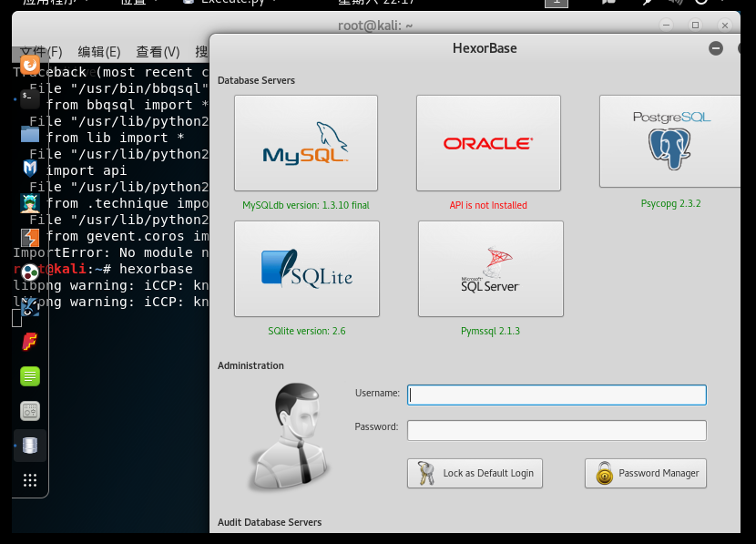Click terminal 'ImportError: No module' line
Screen dimensions: 756x544
[111, 252]
